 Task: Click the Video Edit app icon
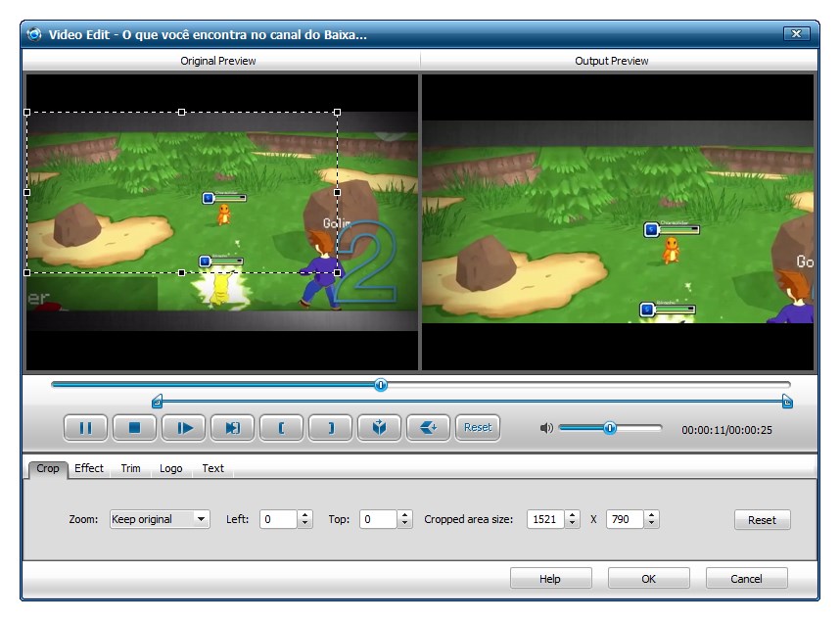[34, 34]
